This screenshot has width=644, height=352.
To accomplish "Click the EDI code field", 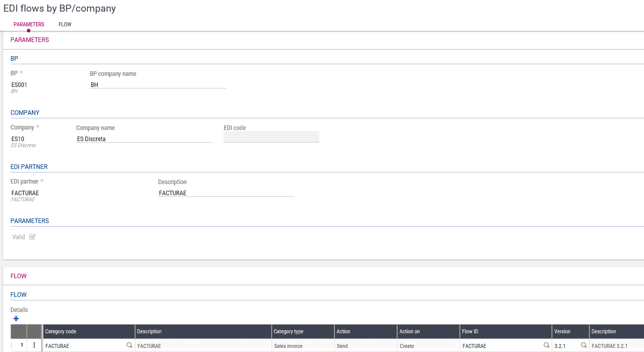I will [271, 137].
